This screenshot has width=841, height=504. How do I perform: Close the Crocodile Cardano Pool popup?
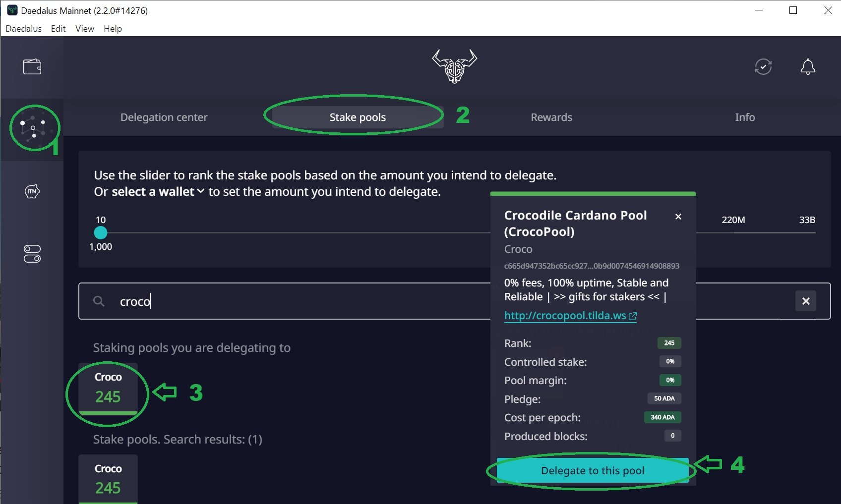[678, 217]
